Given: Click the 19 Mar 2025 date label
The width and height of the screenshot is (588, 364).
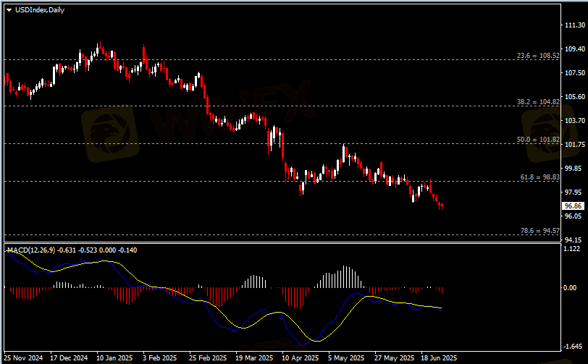Looking at the screenshot, I should (254, 358).
